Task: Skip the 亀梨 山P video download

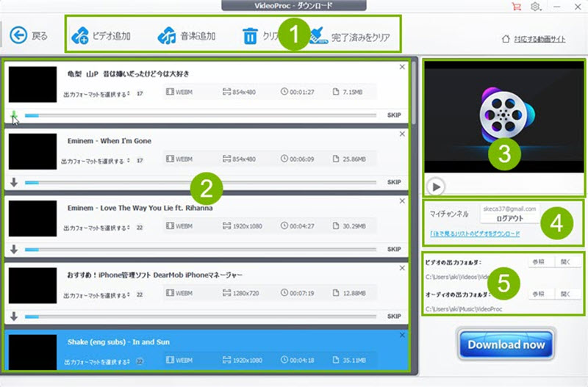Action: pos(394,115)
